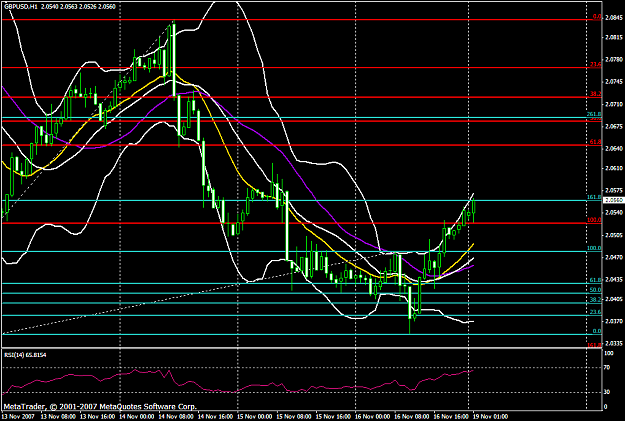
Task: Select the 14 Nov 00:00 time label
Action: 136,417
